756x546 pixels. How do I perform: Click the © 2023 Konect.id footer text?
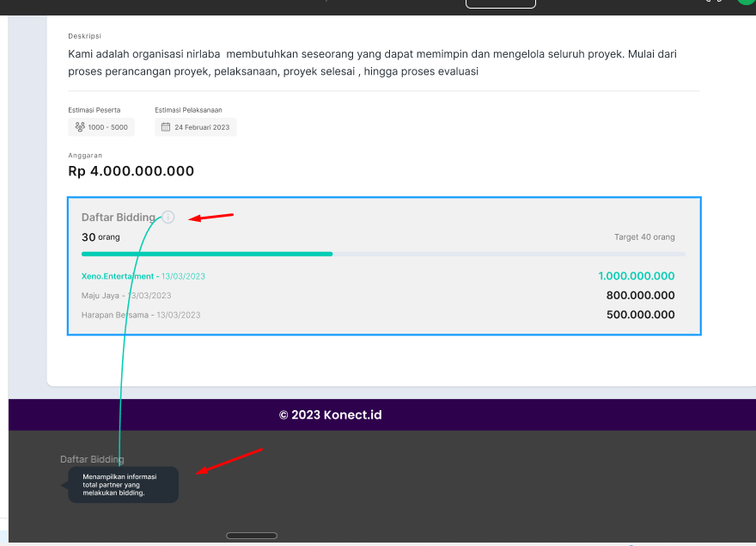(330, 415)
